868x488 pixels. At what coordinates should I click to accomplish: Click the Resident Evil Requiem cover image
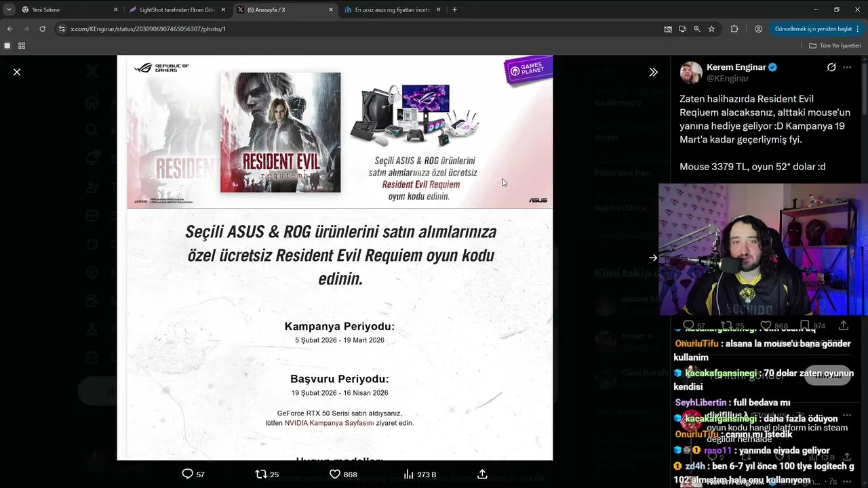tap(280, 132)
